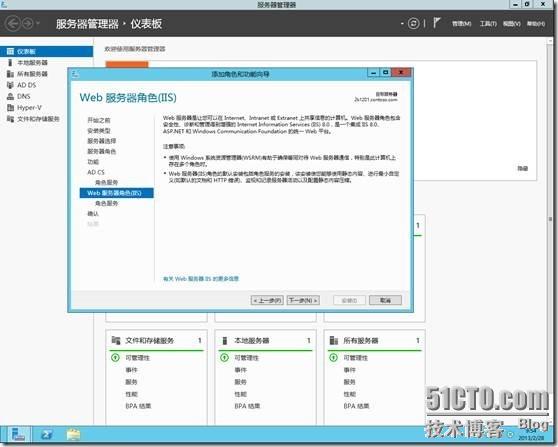Image resolution: width=558 pixels, height=447 pixels.
Task: Click the wizard title bar icon
Action: (x=75, y=74)
